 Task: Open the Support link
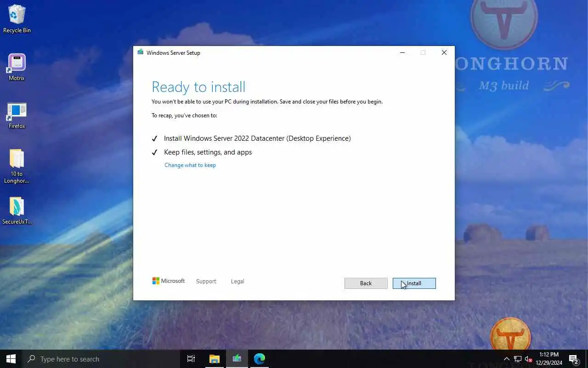(x=206, y=281)
